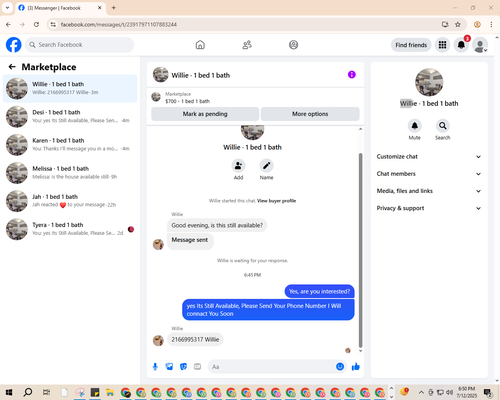Viewport: 500px width, 400px height.
Task: Click the chat scroll down arrow
Action: click(360, 351)
